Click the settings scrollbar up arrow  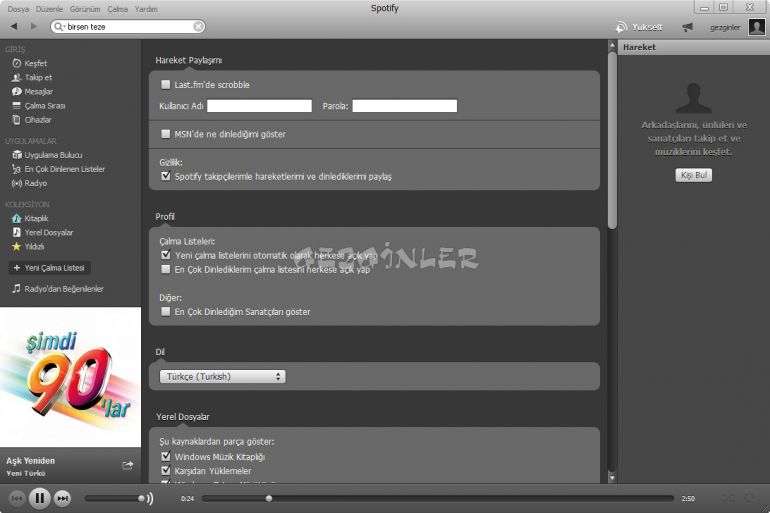pyautogui.click(x=612, y=45)
